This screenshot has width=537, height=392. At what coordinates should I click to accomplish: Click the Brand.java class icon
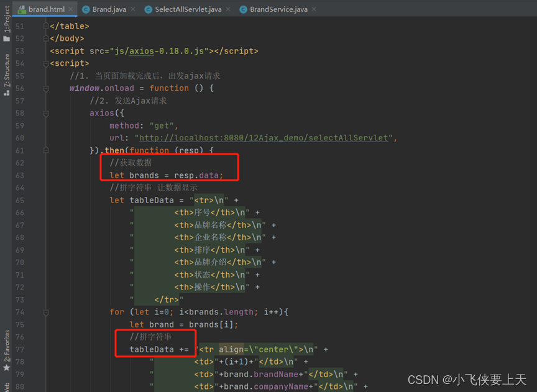click(86, 9)
